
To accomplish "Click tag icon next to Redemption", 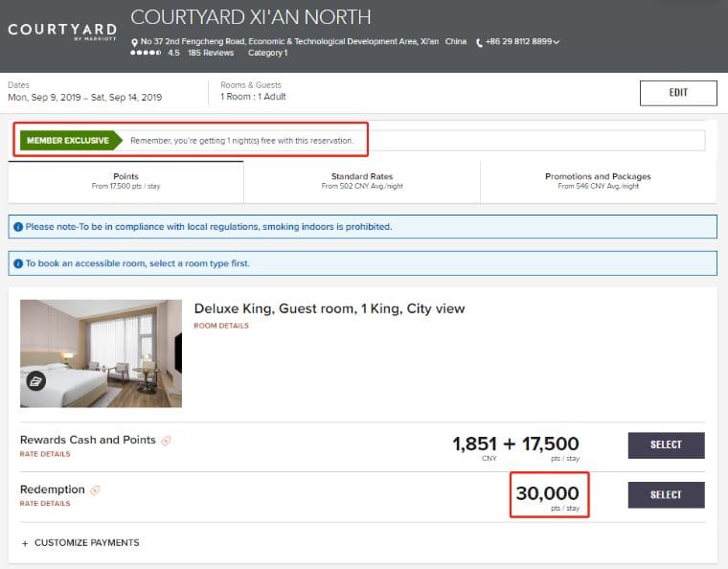I will [x=95, y=490].
